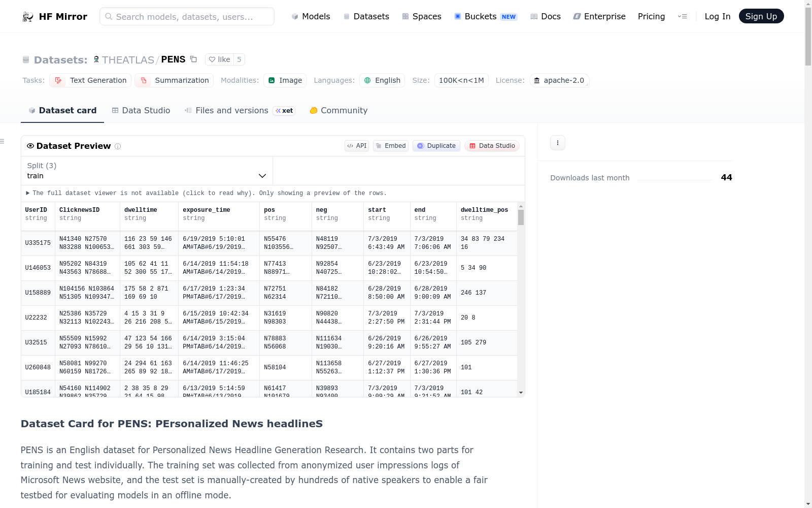The height and width of the screenshot is (508, 812).
Task: Click the Log In link
Action: point(718,17)
